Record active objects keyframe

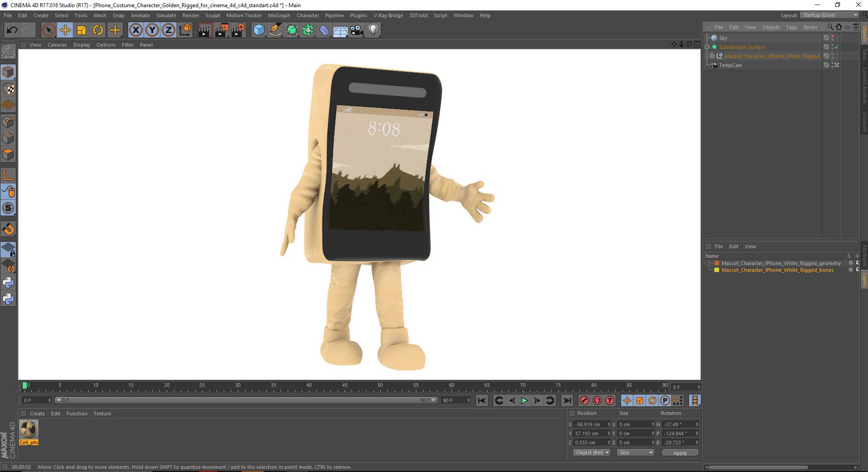pos(584,400)
